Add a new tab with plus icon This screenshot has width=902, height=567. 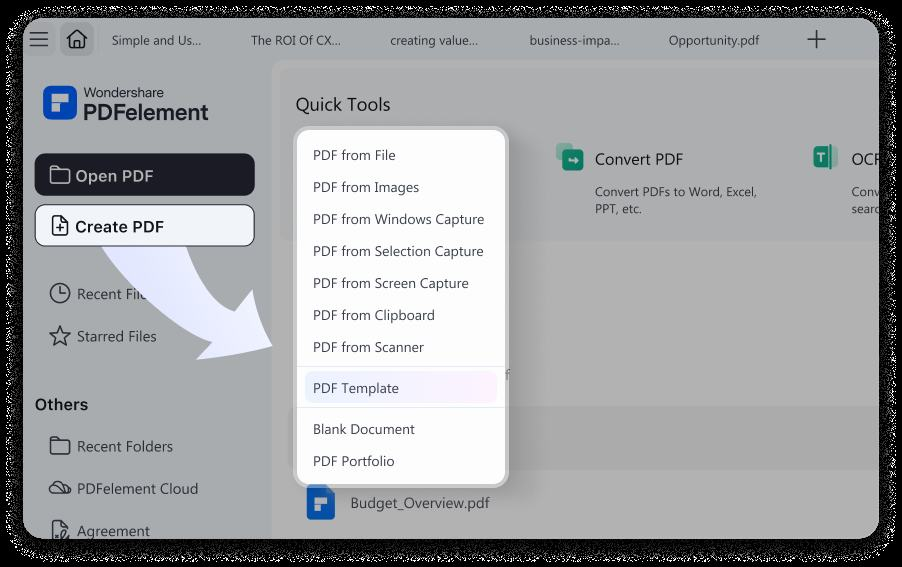[x=816, y=39]
